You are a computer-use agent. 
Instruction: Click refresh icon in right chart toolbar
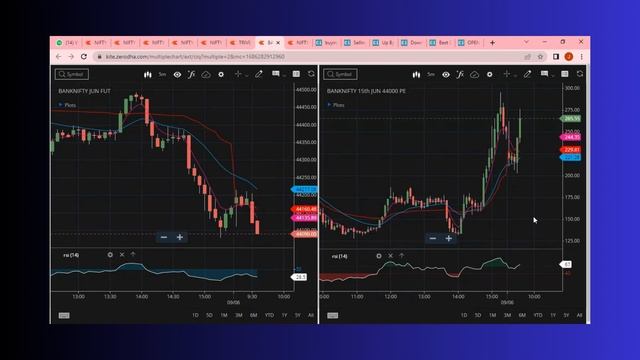[580, 74]
